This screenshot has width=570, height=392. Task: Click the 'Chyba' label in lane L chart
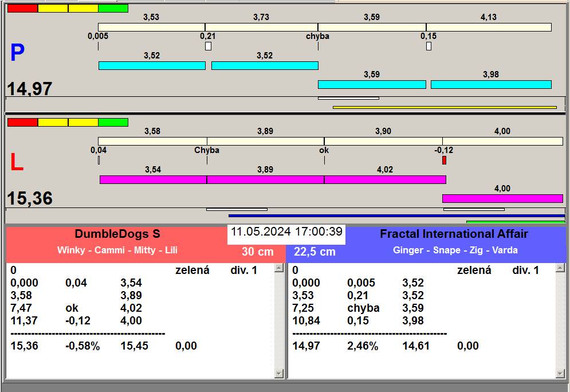click(206, 150)
